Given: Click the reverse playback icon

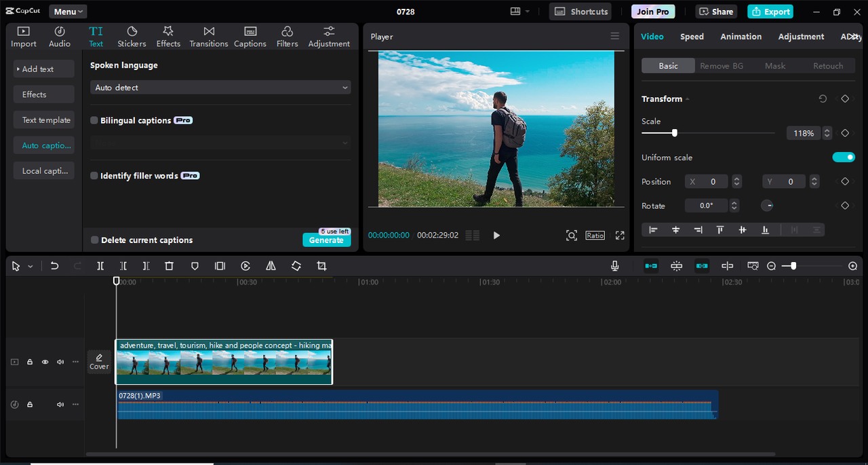Looking at the screenshot, I should 245,266.
